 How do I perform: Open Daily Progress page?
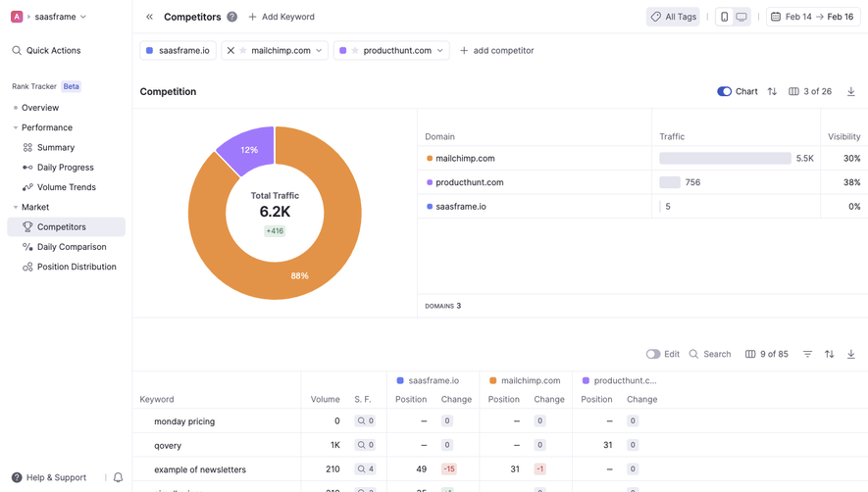65,168
